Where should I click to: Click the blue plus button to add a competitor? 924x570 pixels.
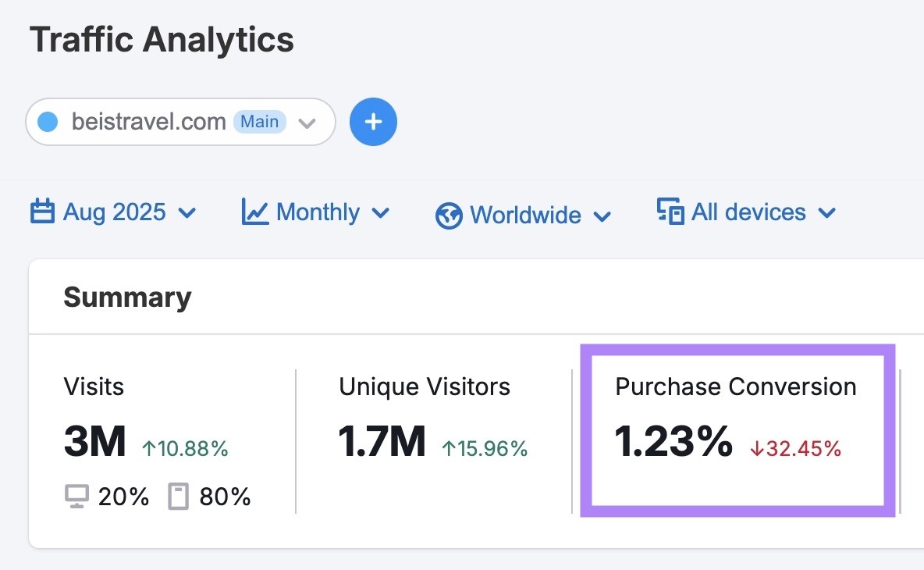373,122
